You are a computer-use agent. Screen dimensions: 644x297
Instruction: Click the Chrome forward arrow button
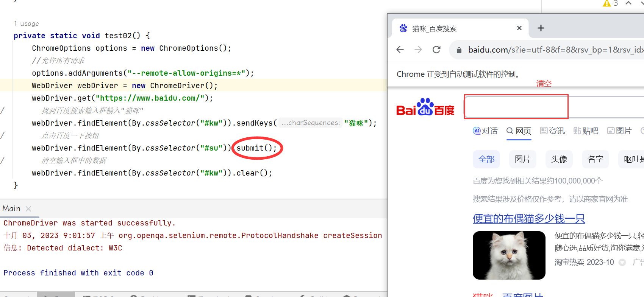point(418,50)
